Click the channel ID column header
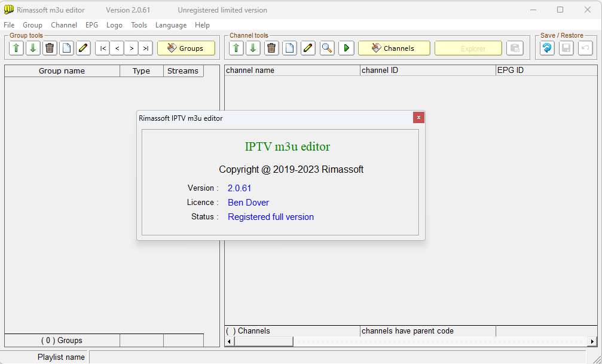Viewport: 602px width, 364px height. tap(427, 71)
